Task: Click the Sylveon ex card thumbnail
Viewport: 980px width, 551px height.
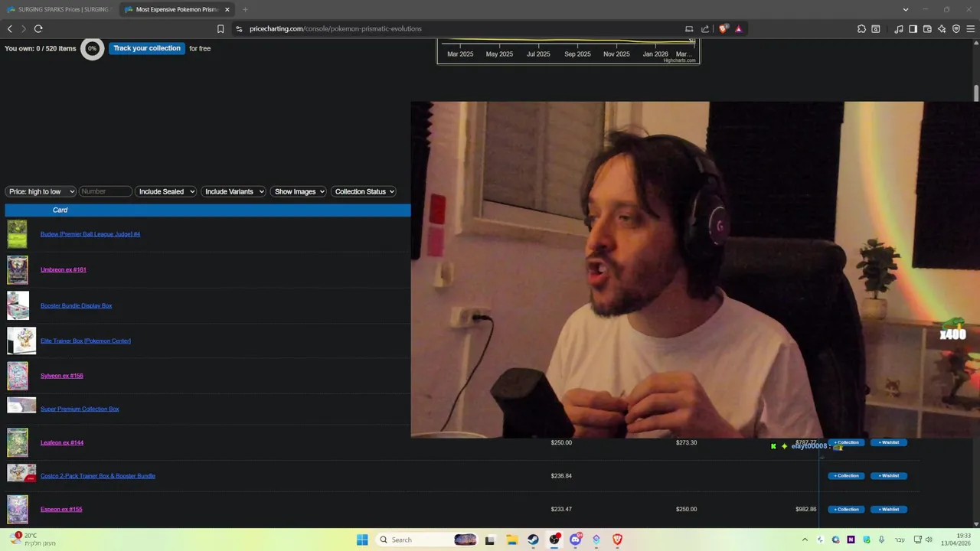Action: click(x=18, y=376)
